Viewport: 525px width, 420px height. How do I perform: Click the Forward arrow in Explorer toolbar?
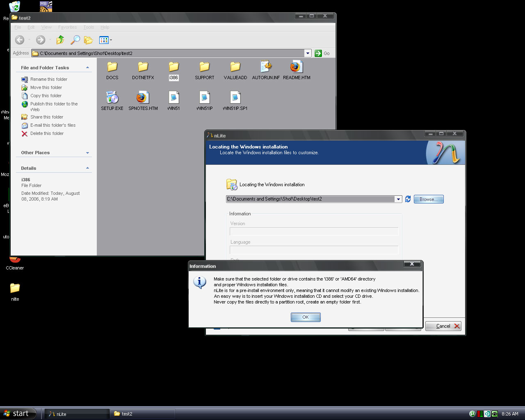40,40
